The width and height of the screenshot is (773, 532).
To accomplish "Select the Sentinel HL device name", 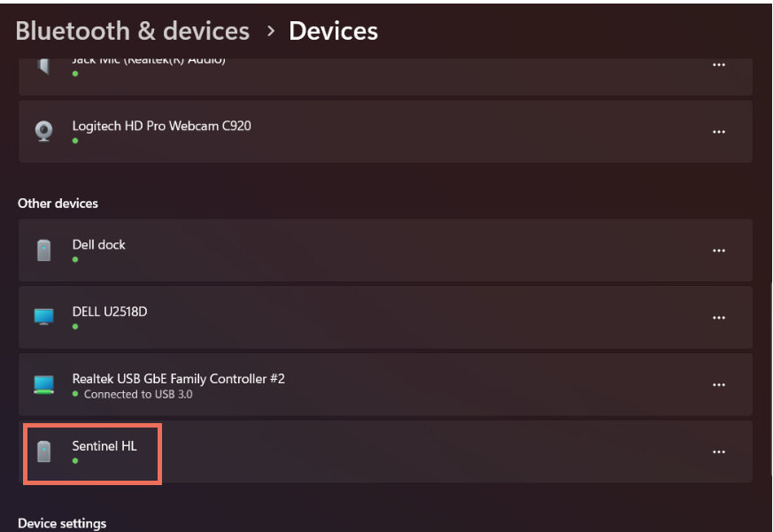I will pos(104,445).
